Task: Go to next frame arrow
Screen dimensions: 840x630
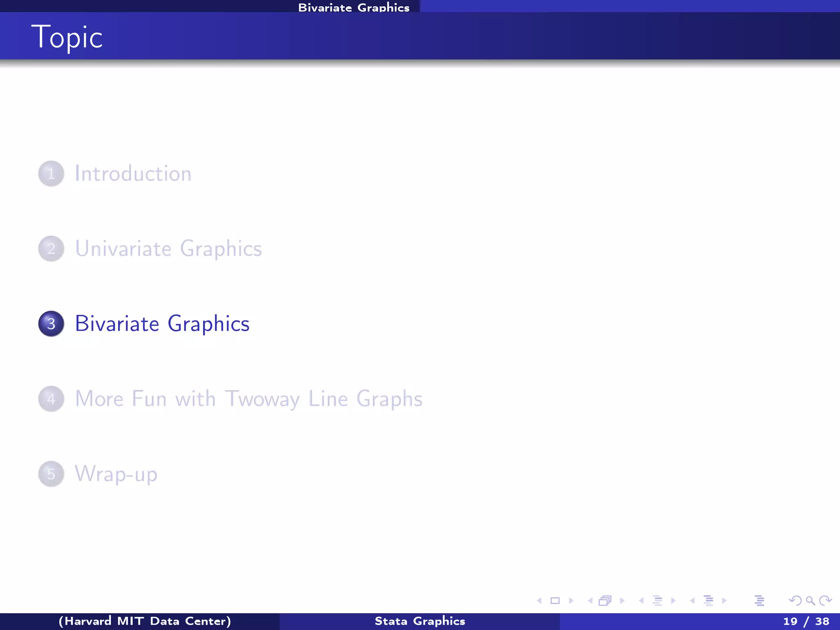Action: pos(622,601)
